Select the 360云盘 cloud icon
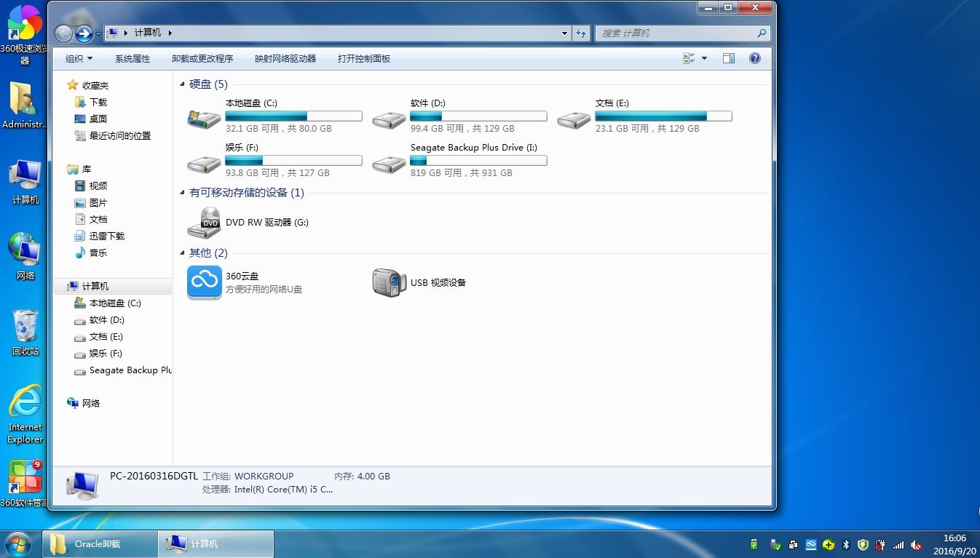Screen dimensions: 980x558 (204, 282)
